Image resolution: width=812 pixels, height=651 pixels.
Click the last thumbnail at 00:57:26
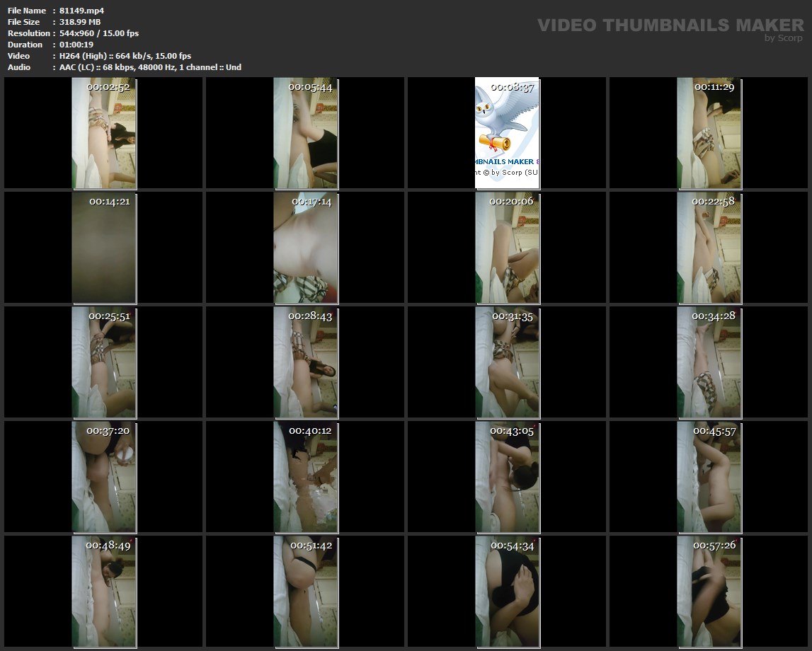tap(709, 592)
